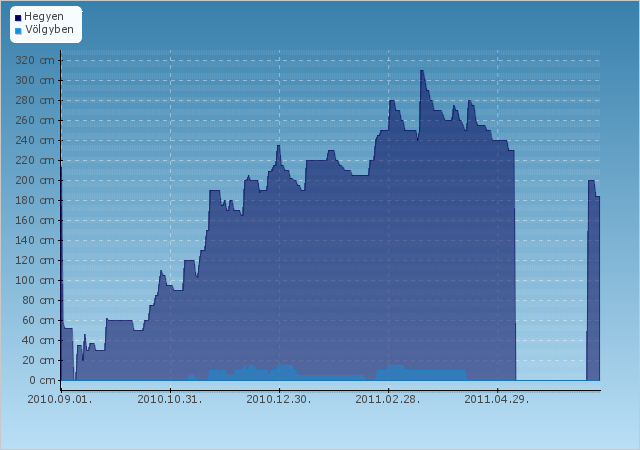640x450 pixels.
Task: Click the 80 cm axis label
Action: (38, 301)
